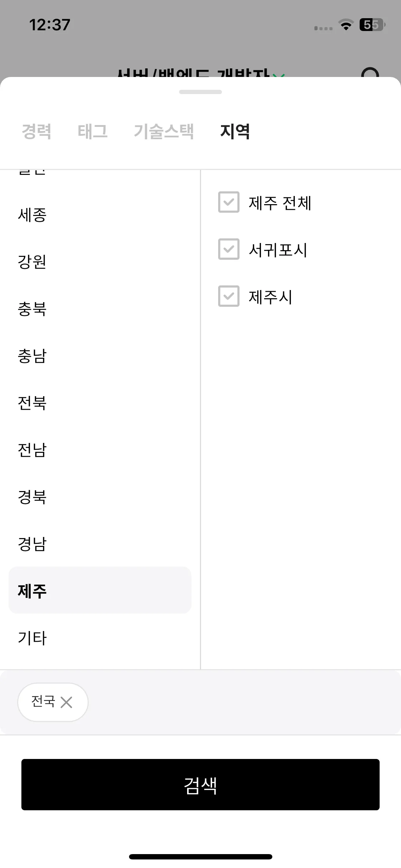Open the 기술스택 tab
Screen dimensions: 401x868
pos(164,131)
